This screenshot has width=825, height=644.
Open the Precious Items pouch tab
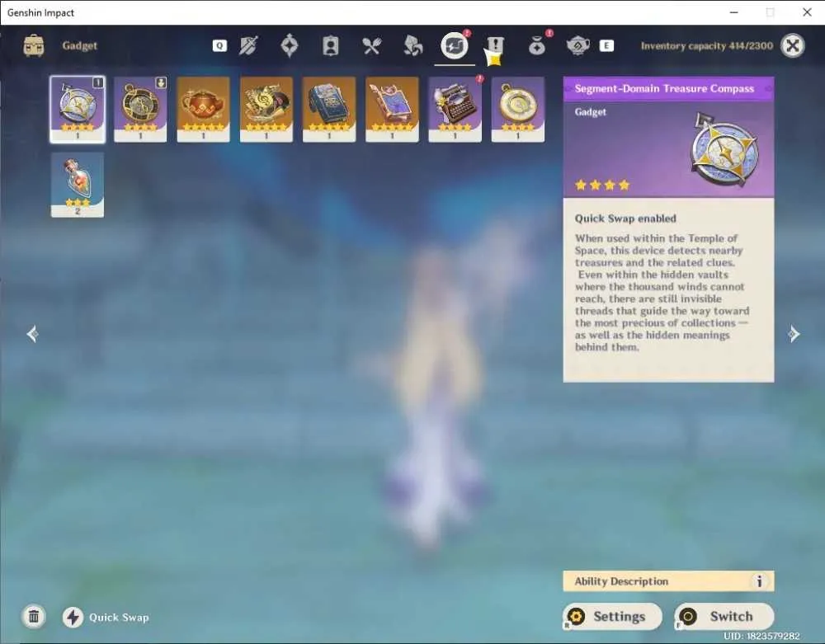click(x=537, y=46)
